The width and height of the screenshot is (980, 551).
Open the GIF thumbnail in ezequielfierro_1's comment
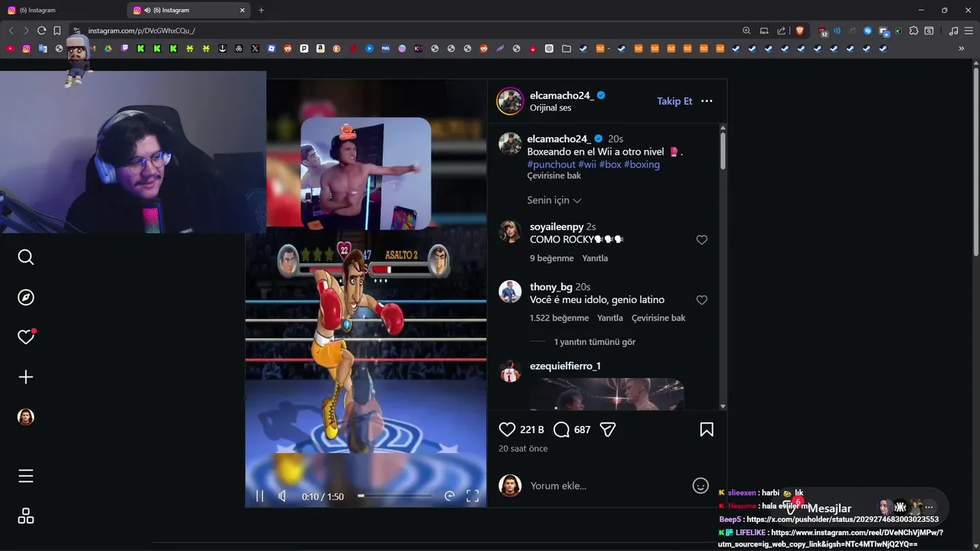point(607,393)
